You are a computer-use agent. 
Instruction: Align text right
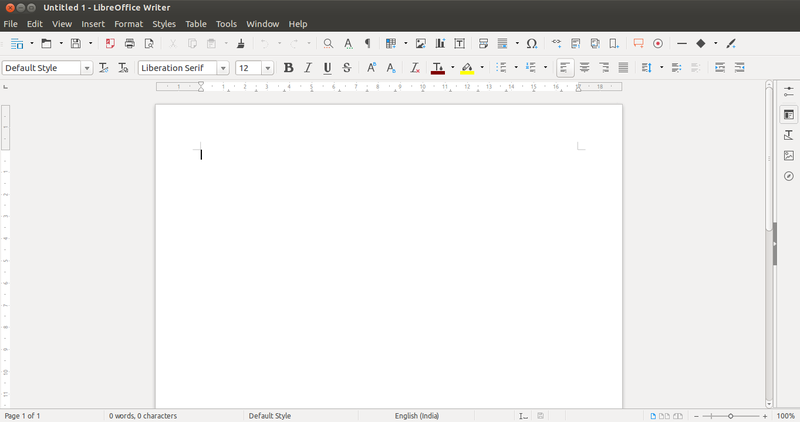[x=604, y=68]
